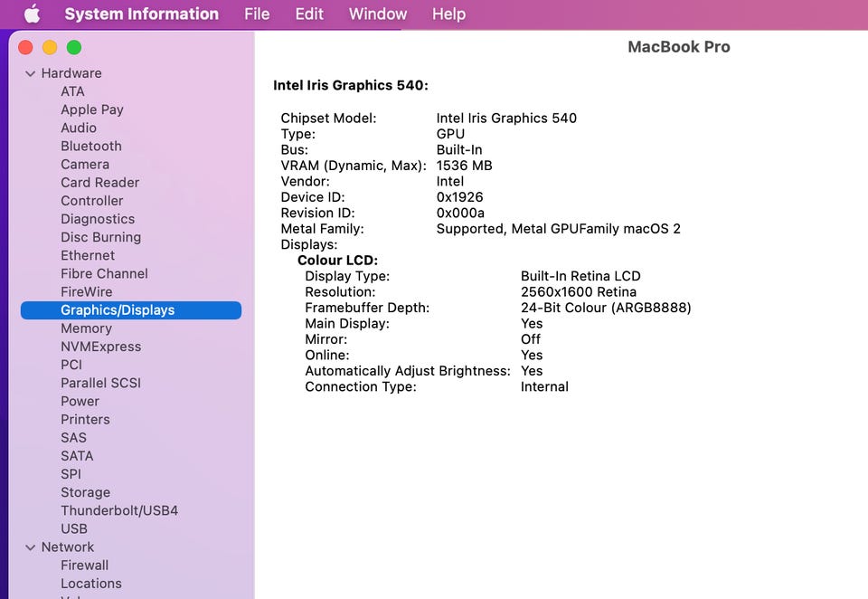868x599 pixels.
Task: Select SPI in the sidebar
Action: 71,474
